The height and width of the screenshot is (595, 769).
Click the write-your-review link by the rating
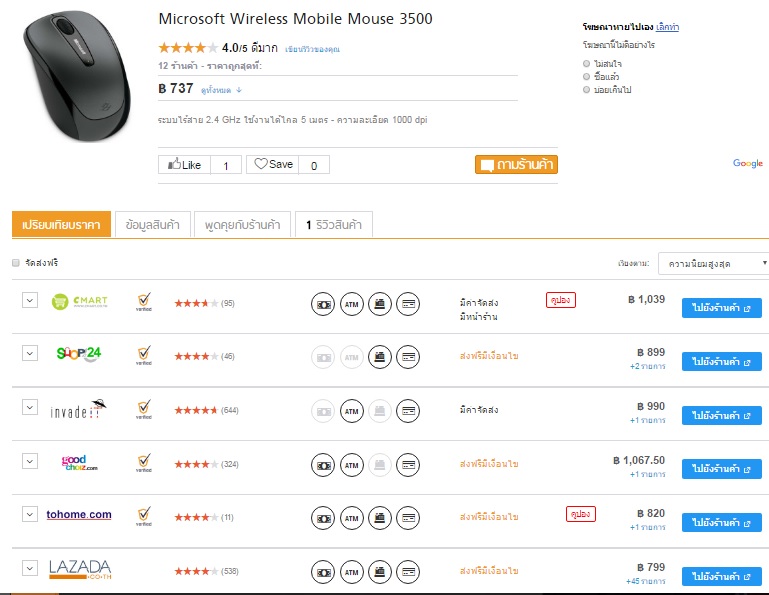[x=312, y=49]
